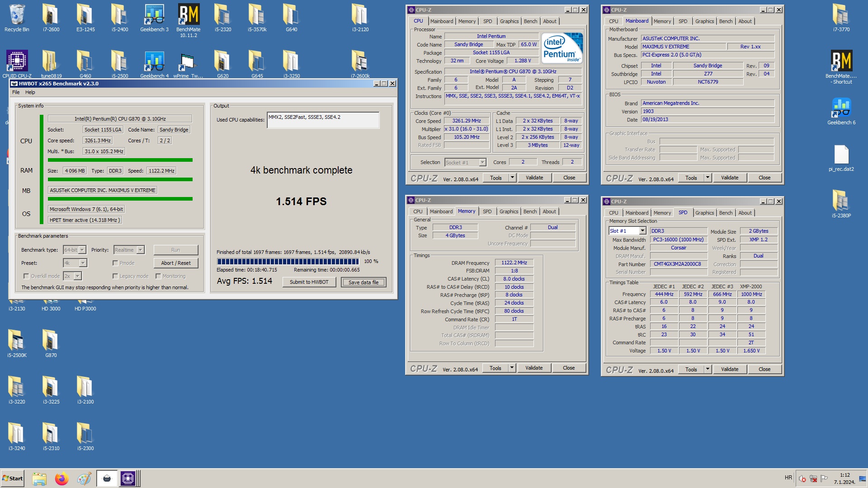Switch to Bench tab in CPU-Z CPU window
Viewport: 868px width, 488px height.
[530, 21]
